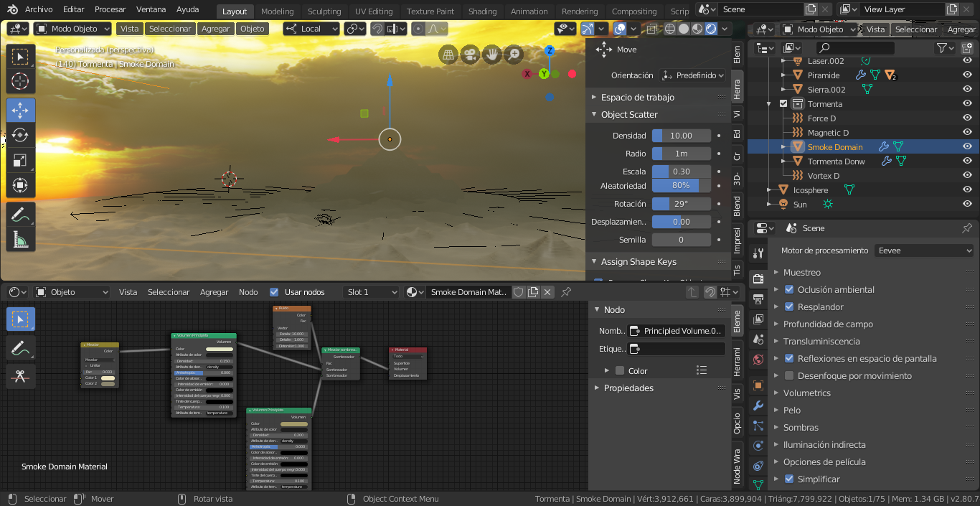This screenshot has width=980, height=506.
Task: Unlink the Smoke Domain material with X button
Action: point(547,292)
